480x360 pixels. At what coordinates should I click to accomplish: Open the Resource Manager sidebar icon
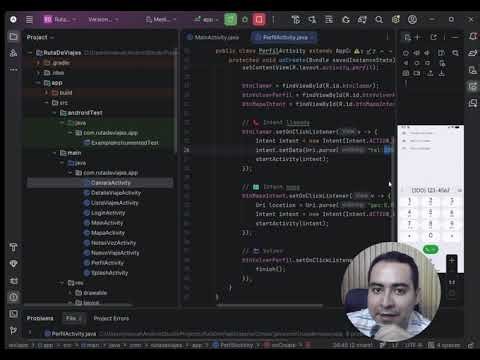point(13,53)
